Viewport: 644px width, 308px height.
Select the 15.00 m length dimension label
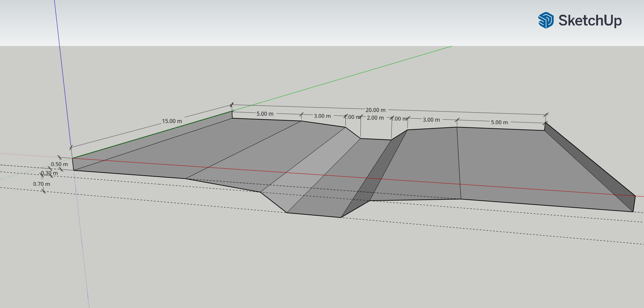172,121
